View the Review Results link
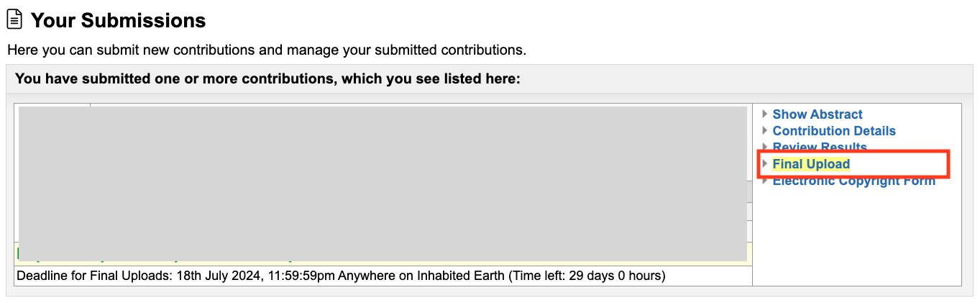Viewport: 980px width, 303px height. point(820,147)
